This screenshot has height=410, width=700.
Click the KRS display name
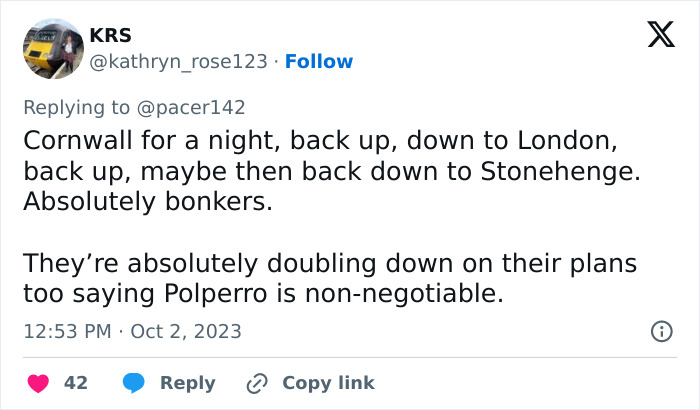[110, 35]
